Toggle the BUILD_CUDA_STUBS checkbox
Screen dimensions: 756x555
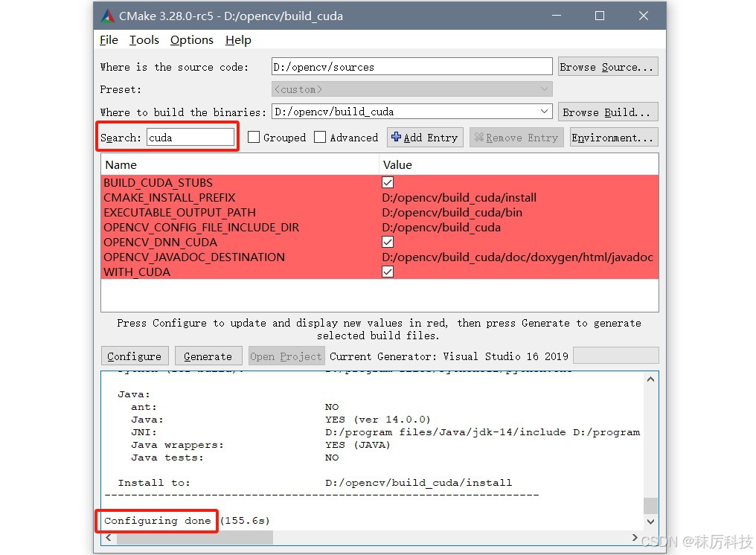coord(387,182)
